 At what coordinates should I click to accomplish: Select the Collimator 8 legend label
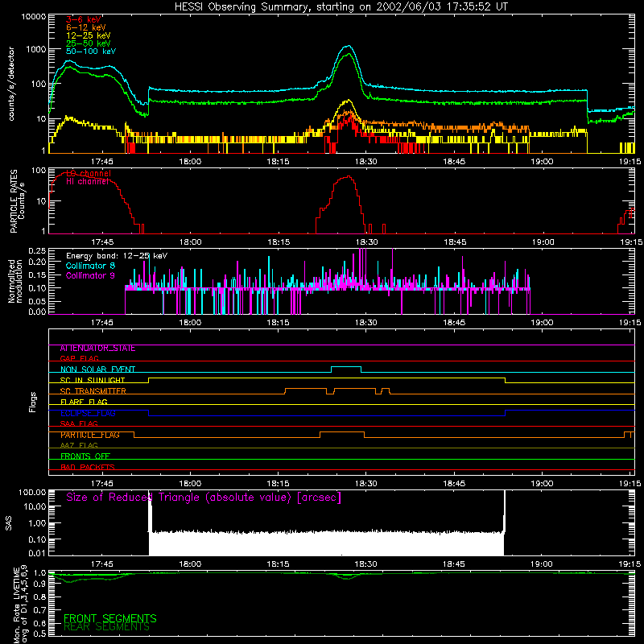point(90,266)
